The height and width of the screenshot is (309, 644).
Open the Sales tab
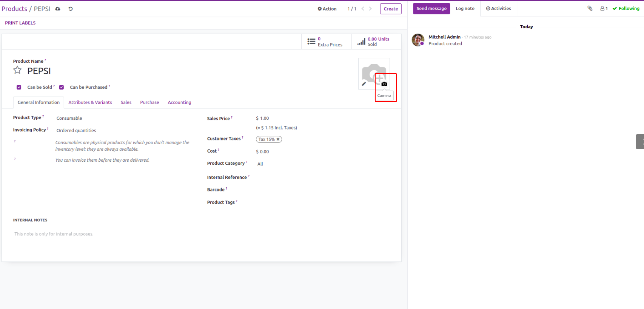click(126, 102)
